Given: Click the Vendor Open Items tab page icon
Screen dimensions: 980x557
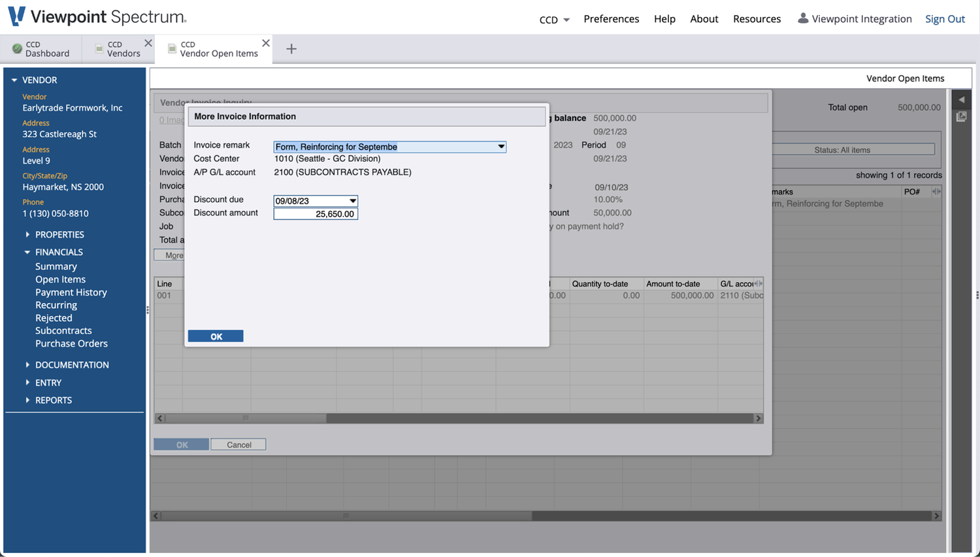Looking at the screenshot, I should 172,48.
